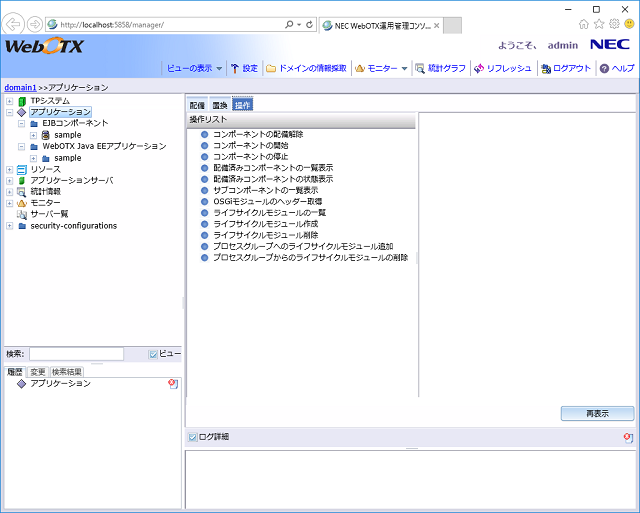Switch to the 配備 tab

coord(197,105)
